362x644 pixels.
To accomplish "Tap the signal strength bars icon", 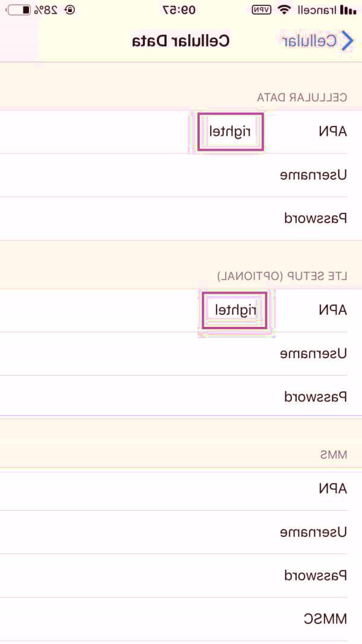I will click(348, 10).
